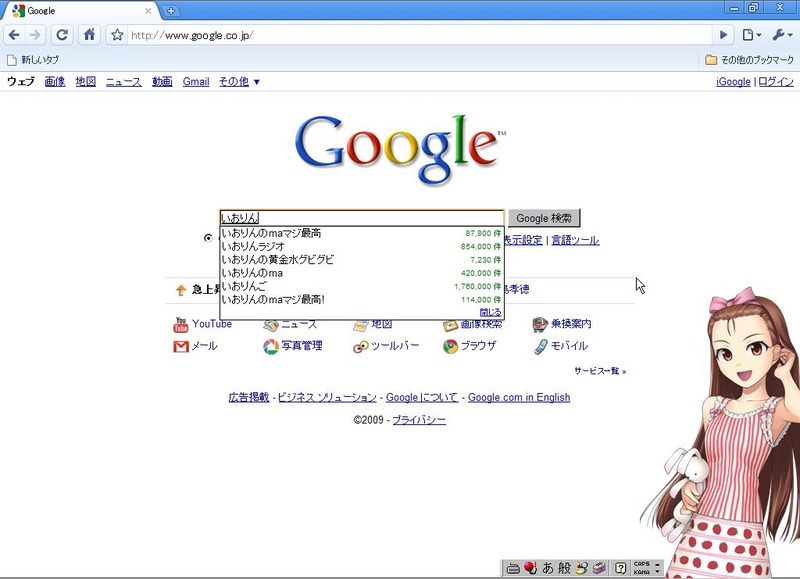This screenshot has height=579, width=800.
Task: Open the 広告掲載 link
Action: 248,397
